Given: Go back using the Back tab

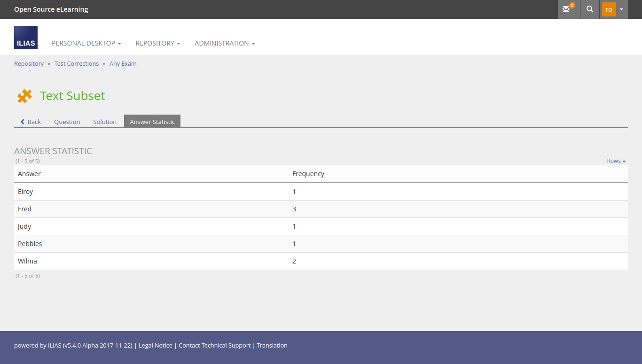Looking at the screenshot, I should 31,122.
